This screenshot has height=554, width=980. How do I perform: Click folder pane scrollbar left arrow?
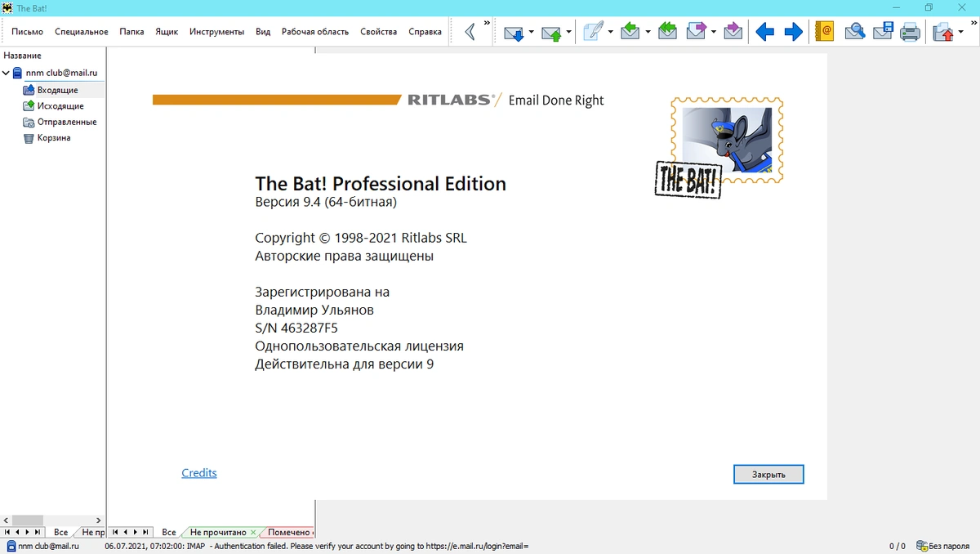click(7, 520)
